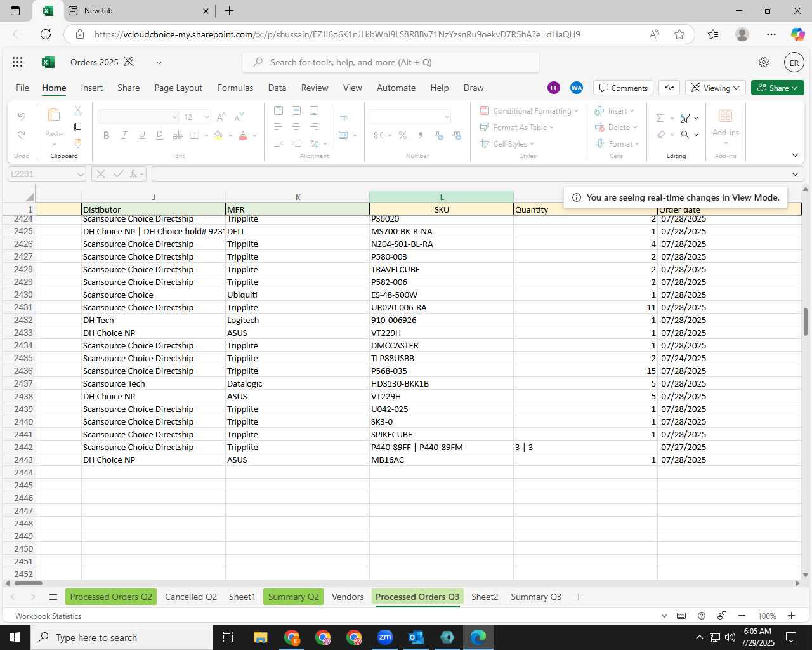Click the AutoSum sigma icon
The width and height of the screenshot is (812, 650).
click(x=660, y=118)
